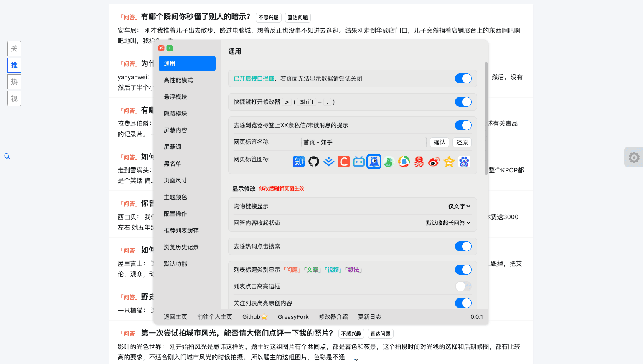Open question 第一次尝试拍城市风光
643x364 pixels.
[237, 333]
